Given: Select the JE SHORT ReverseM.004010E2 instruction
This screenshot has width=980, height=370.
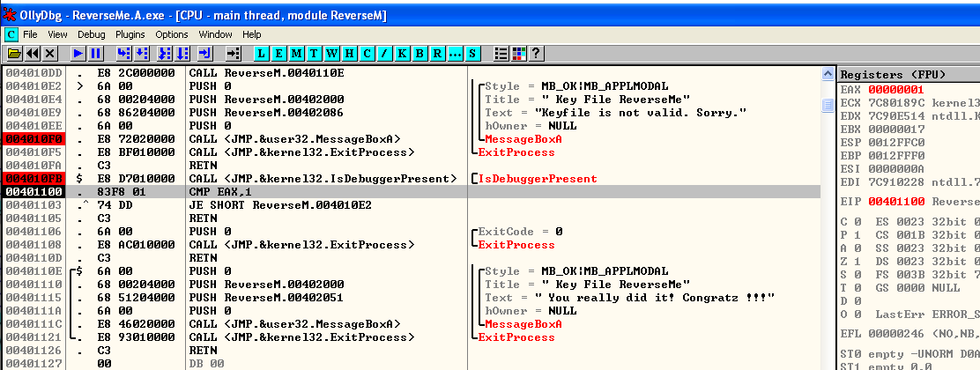Looking at the screenshot, I should [x=278, y=205].
